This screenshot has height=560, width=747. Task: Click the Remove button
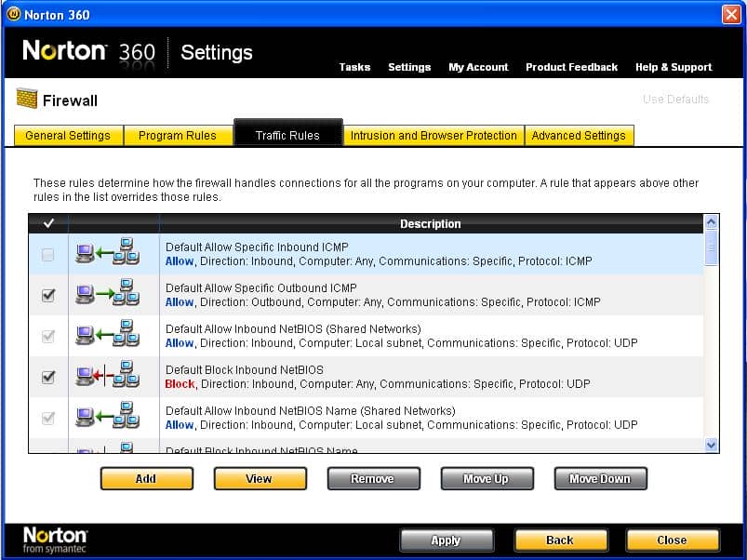pos(374,478)
